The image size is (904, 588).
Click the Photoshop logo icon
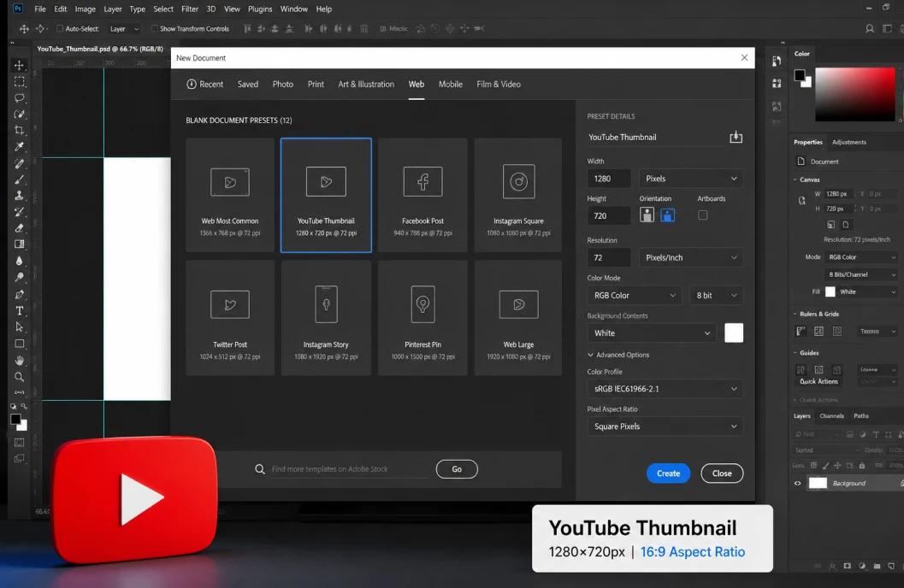(x=18, y=9)
